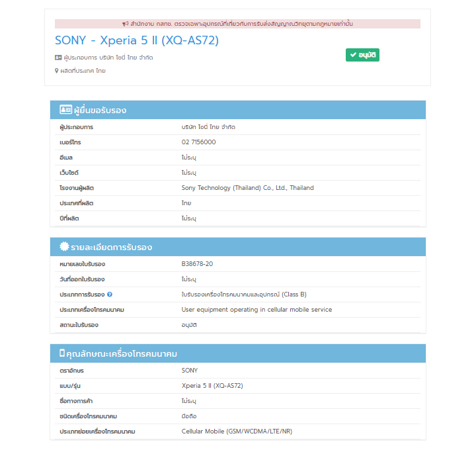Click the มือถือ equipment type value
This screenshot has height=450, width=476.
(189, 416)
